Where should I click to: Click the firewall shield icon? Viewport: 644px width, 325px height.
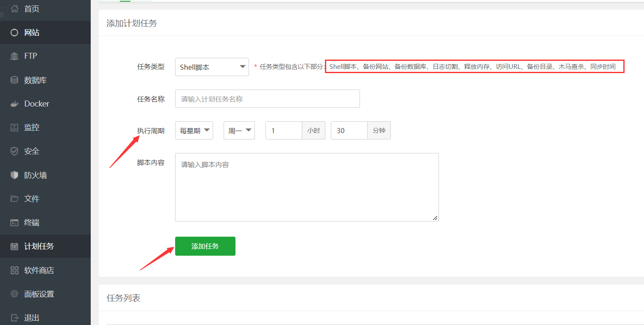(14, 175)
